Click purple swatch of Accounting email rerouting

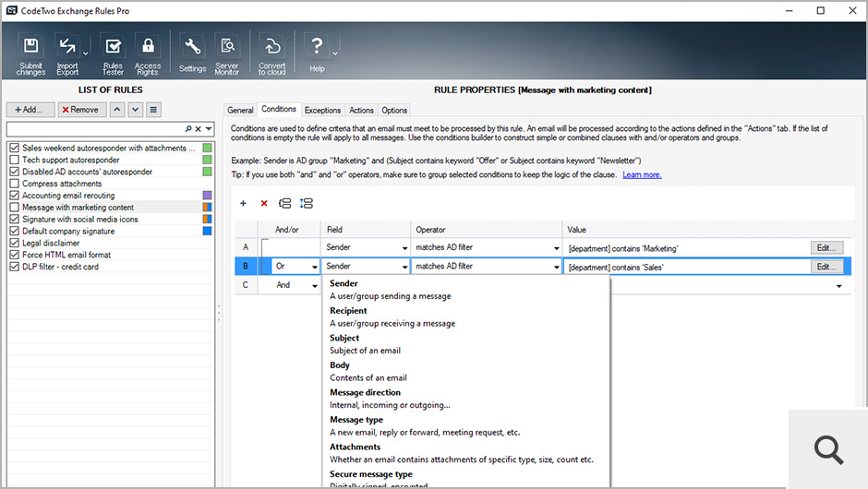click(207, 196)
